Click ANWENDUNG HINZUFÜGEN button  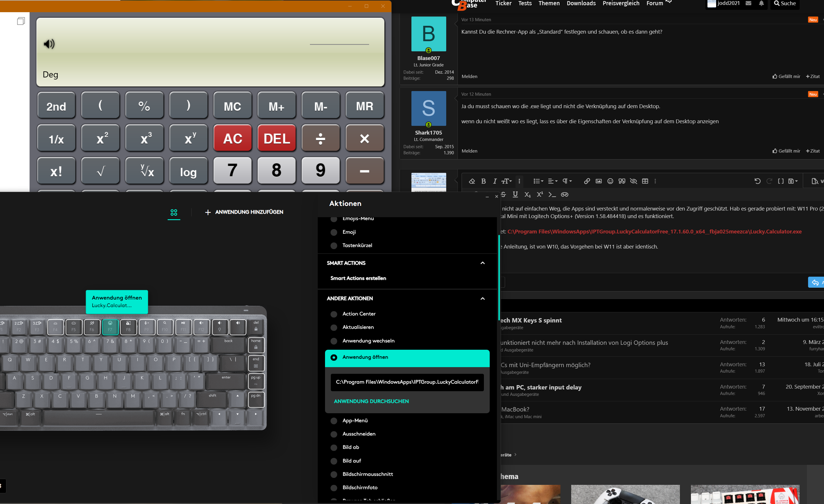click(244, 212)
